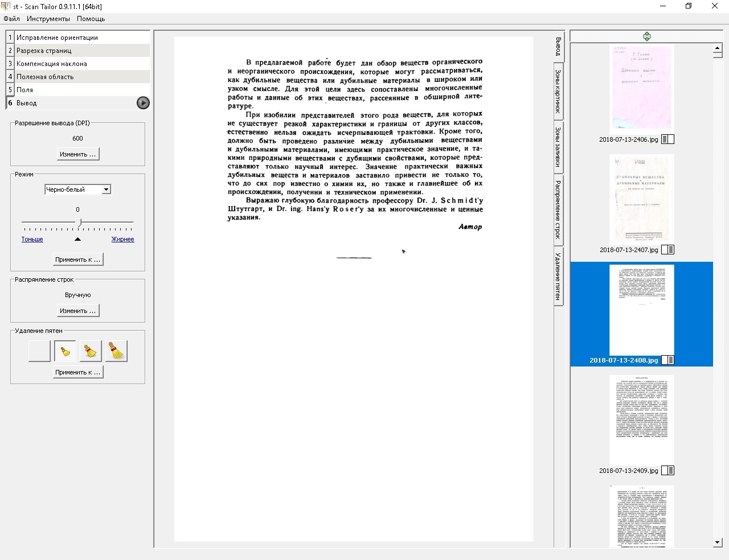Click Изменить button for output DPI

click(x=77, y=154)
